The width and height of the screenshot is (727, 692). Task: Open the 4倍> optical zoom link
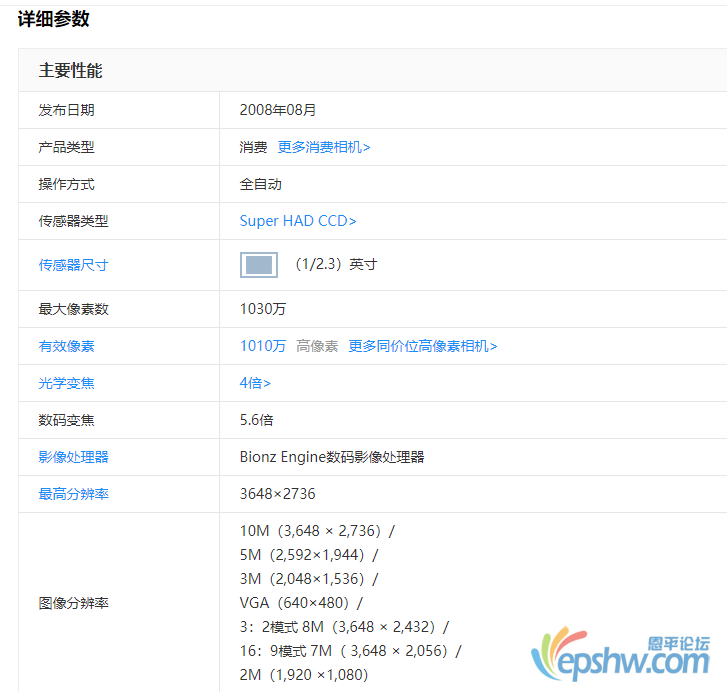pyautogui.click(x=255, y=383)
